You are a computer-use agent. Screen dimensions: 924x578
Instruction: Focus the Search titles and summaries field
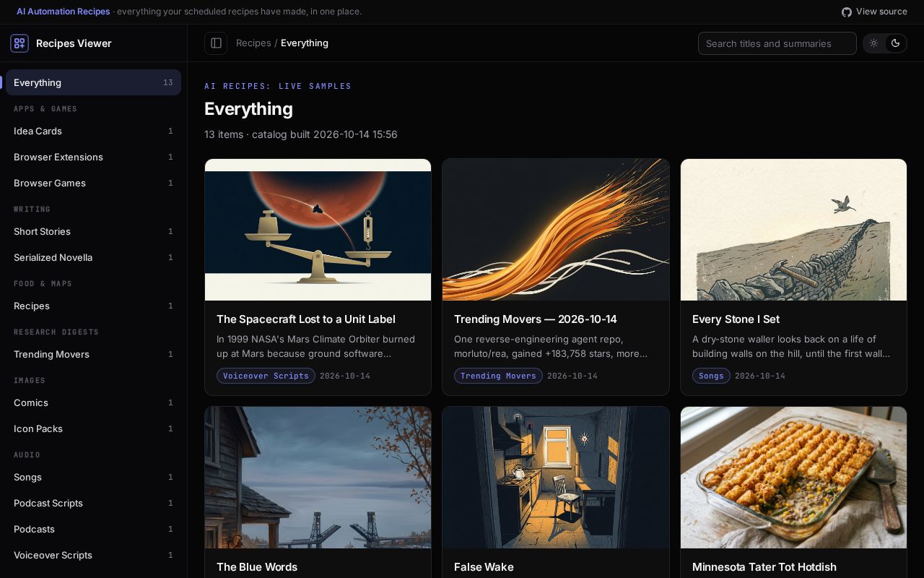pyautogui.click(x=777, y=43)
